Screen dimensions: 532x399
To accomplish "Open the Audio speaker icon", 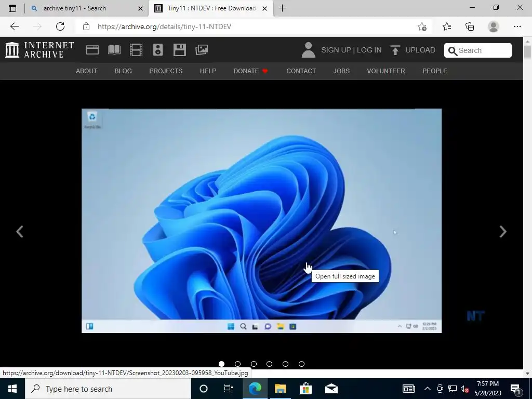I will 158,50.
